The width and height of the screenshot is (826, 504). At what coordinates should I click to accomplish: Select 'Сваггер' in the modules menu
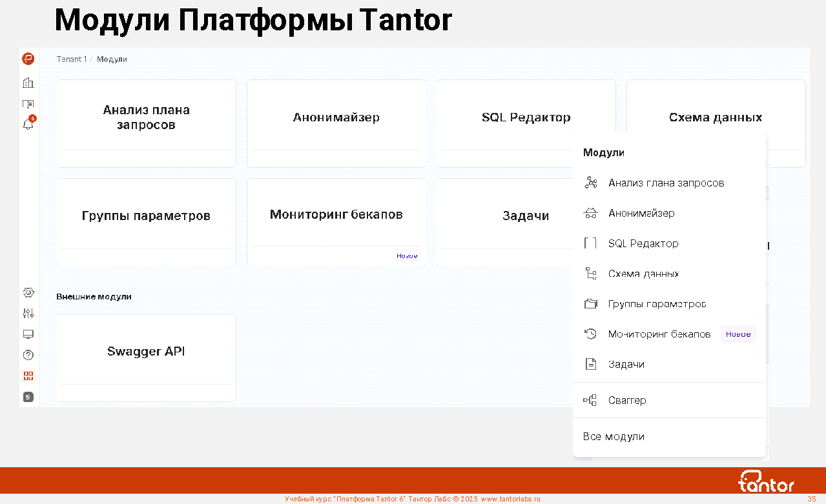click(627, 401)
